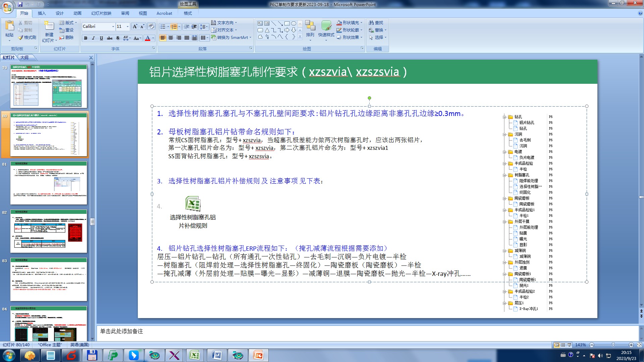Viewport: 644px width, 362px height.
Task: Click the clear formatting eraser icon
Action: click(x=151, y=26)
